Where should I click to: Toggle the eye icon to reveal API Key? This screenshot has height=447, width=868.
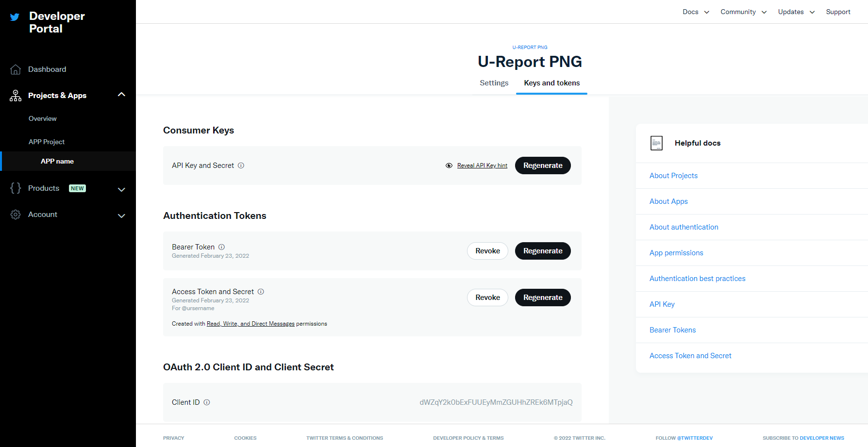449,166
